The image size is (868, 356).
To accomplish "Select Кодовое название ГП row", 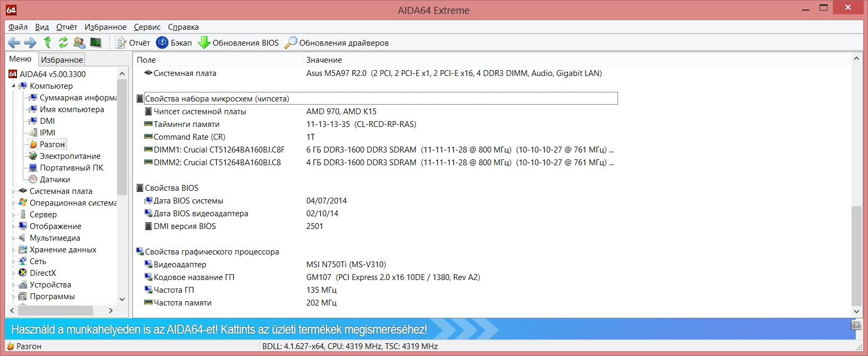I will click(377, 277).
